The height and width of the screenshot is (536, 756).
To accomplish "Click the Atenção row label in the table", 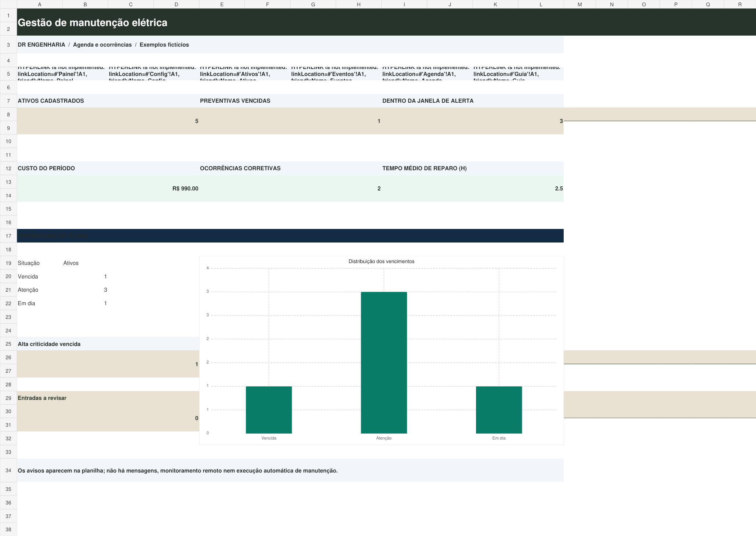I will 28,290.
